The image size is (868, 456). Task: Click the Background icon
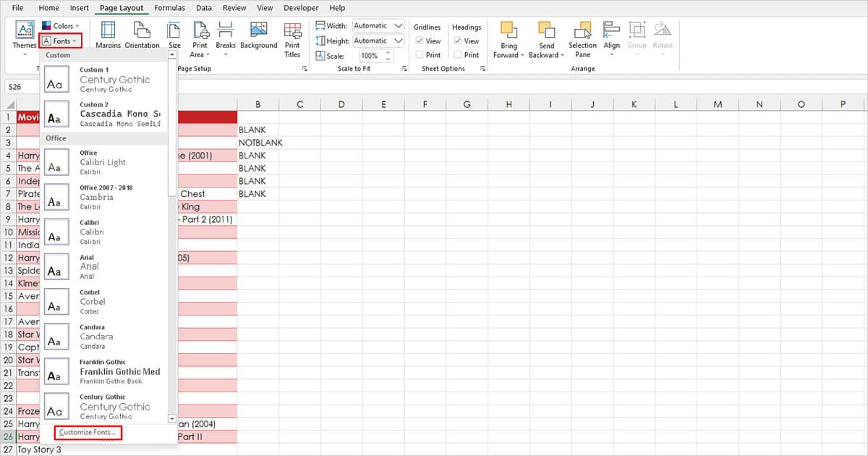[x=259, y=36]
